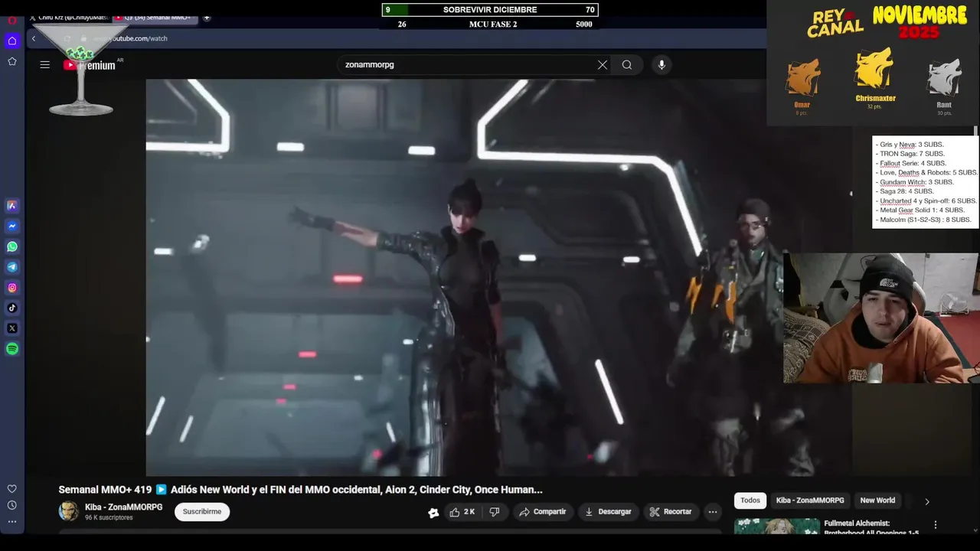
Task: Open a new browser tab
Action: [207, 18]
